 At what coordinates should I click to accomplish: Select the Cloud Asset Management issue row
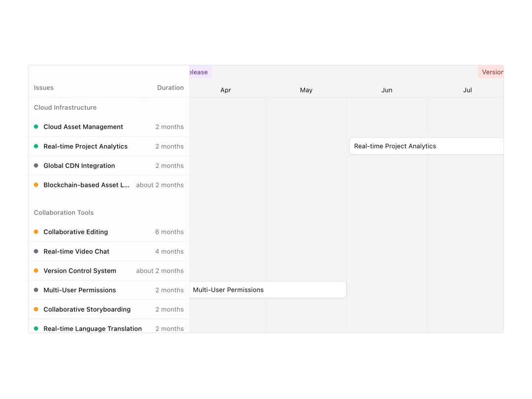click(x=108, y=127)
